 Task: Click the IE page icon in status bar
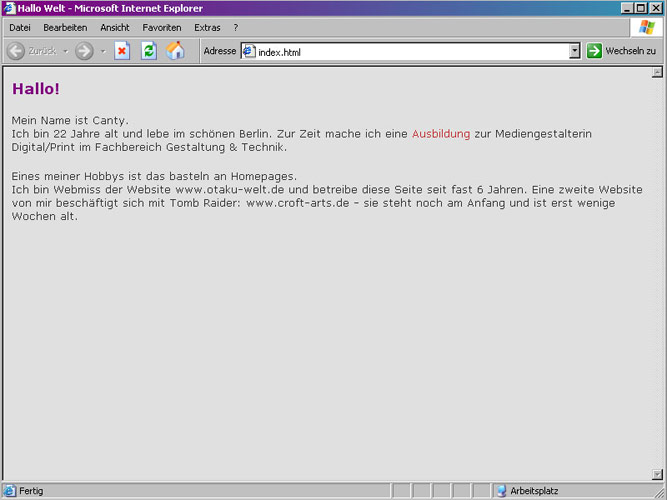coord(10,491)
